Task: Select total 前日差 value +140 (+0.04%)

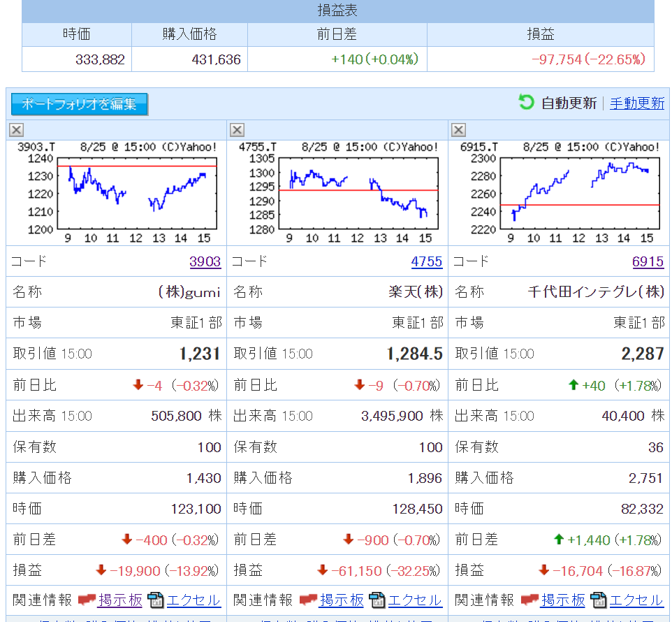Action: pyautogui.click(x=375, y=59)
